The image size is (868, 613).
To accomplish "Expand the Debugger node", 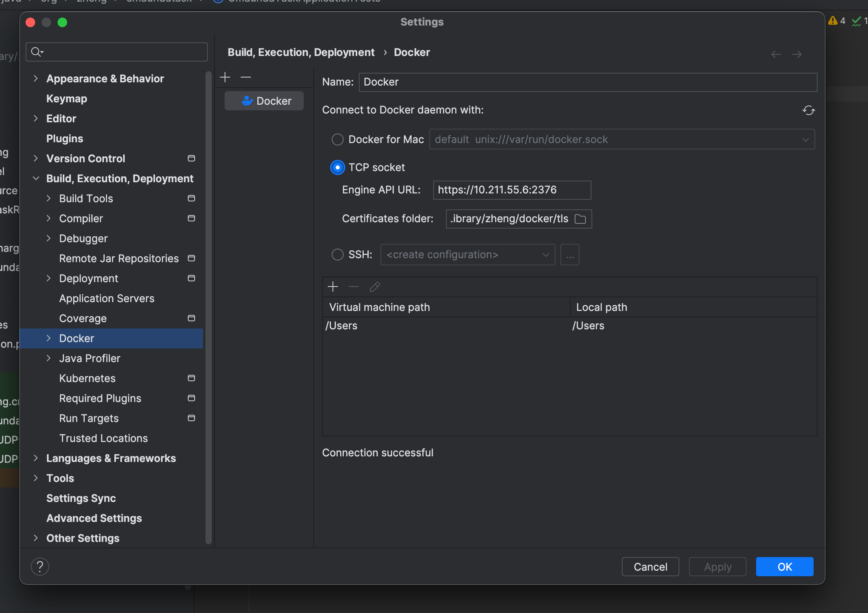I will click(48, 238).
